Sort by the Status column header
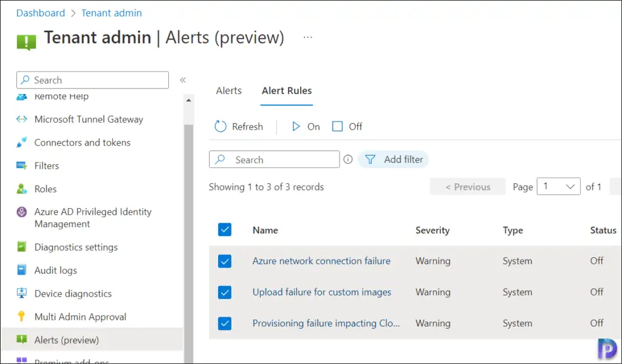 (x=603, y=230)
